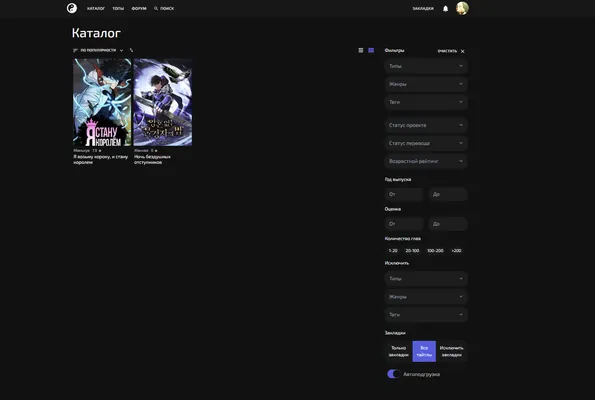Viewport: 595px width, 400px height.
Task: Go to the Форум menu item
Action: [139, 8]
